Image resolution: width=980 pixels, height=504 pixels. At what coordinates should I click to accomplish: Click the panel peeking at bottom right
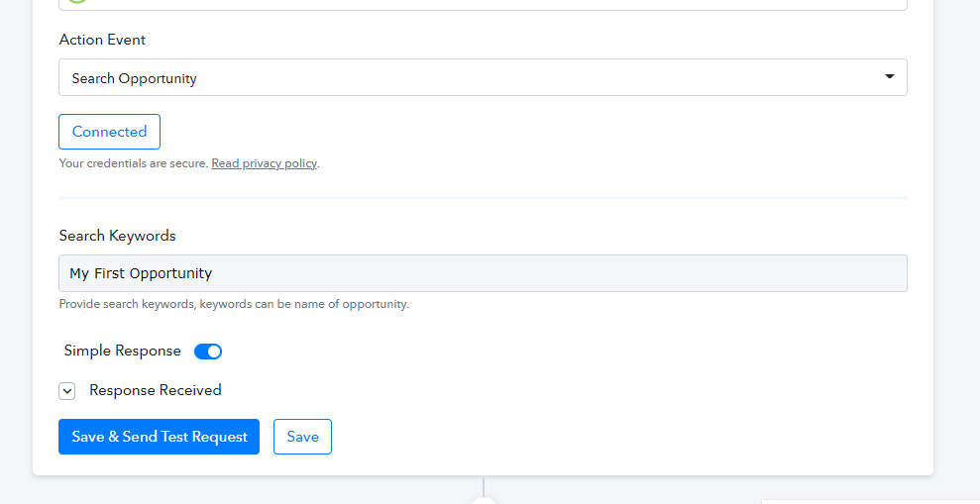[x=870, y=501]
